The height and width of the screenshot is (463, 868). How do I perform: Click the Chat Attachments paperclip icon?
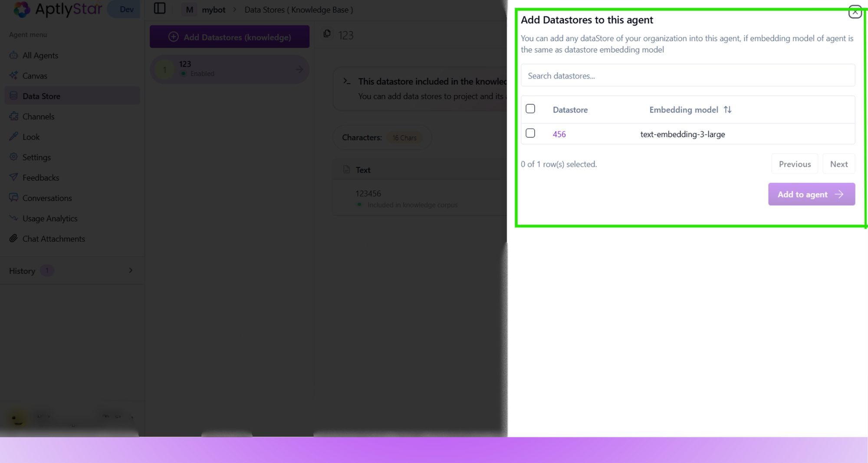click(13, 238)
